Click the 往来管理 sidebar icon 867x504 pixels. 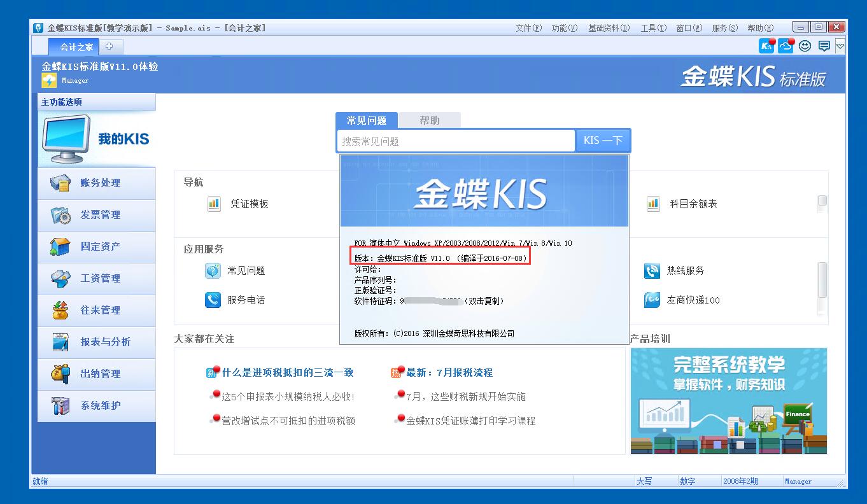[x=60, y=311]
